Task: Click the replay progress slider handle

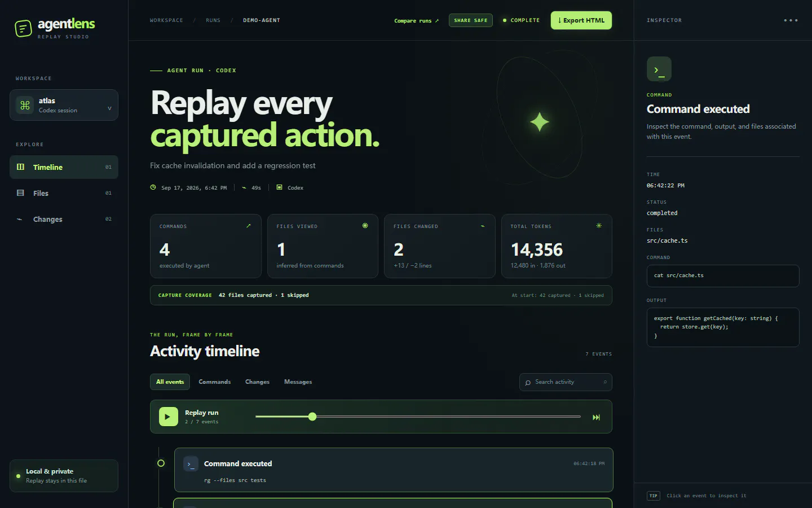Action: (312, 417)
